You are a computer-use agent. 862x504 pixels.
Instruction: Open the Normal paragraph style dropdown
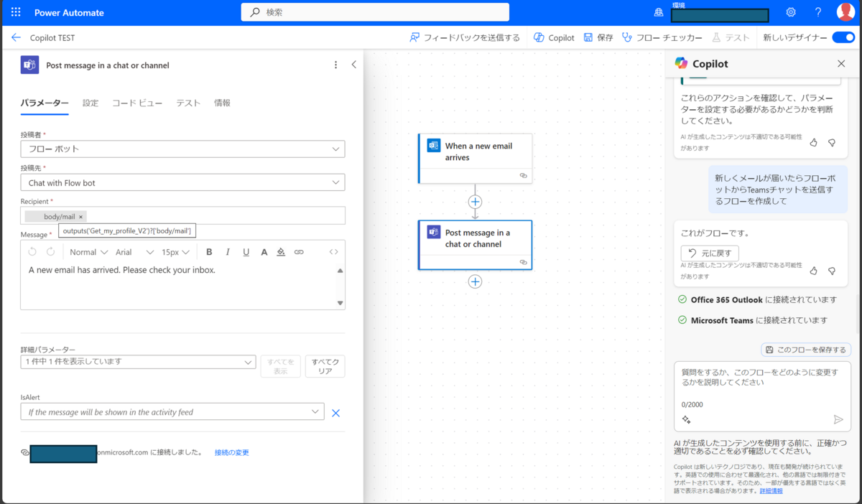click(88, 252)
